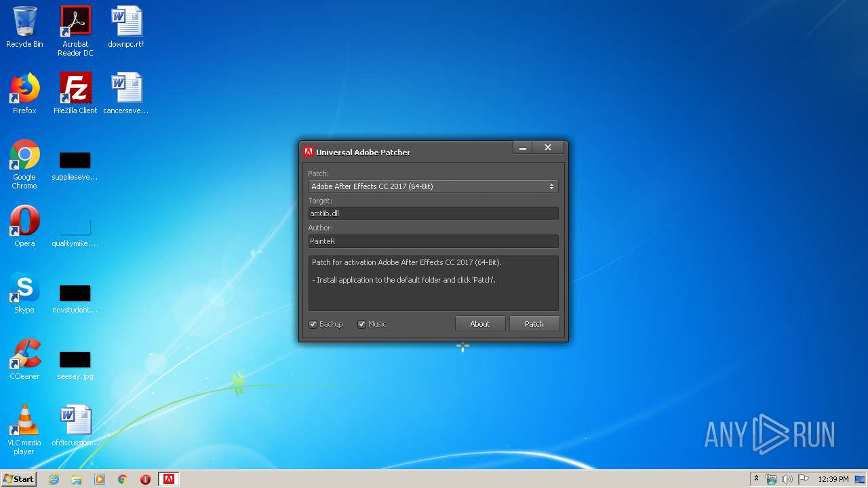Open FileZilla Client shortcut
Screen dimensions: 868x488
[75, 94]
